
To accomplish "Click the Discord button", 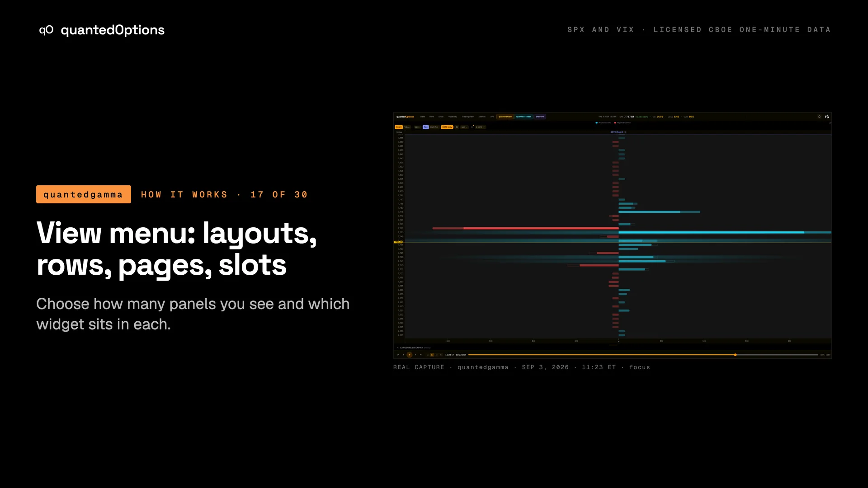I will click(x=540, y=117).
